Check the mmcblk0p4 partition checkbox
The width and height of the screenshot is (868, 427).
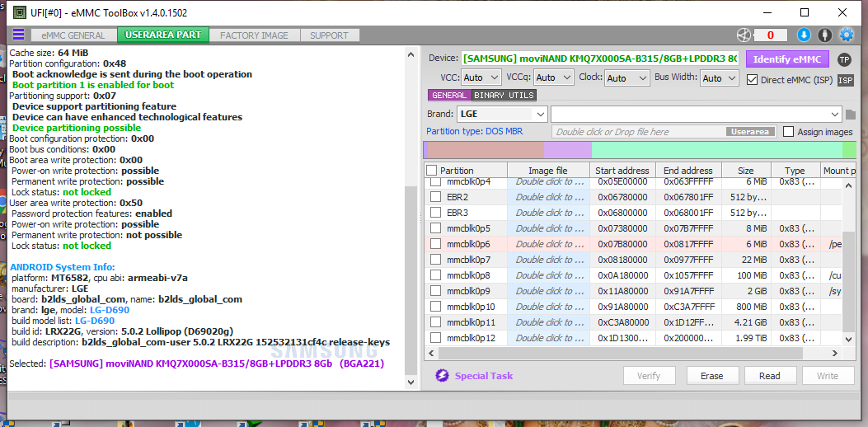[436, 181]
